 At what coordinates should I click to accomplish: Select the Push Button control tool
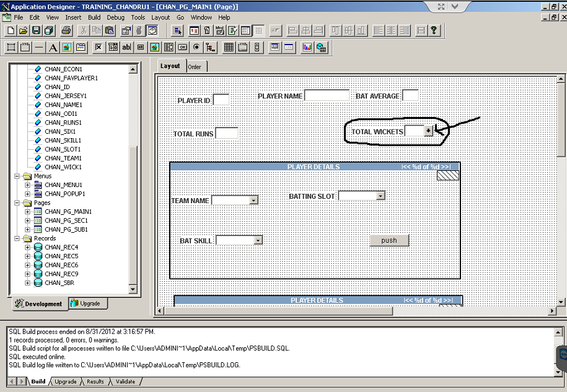tap(182, 47)
